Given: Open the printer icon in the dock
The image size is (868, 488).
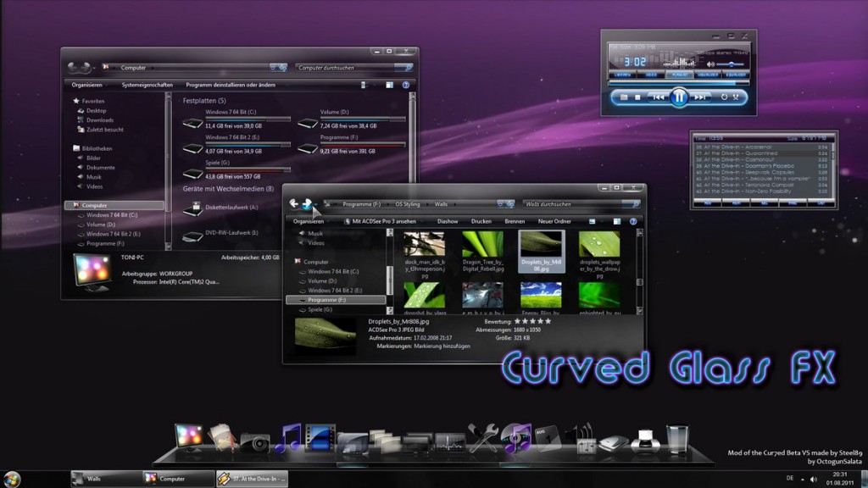Looking at the screenshot, I should coord(645,441).
